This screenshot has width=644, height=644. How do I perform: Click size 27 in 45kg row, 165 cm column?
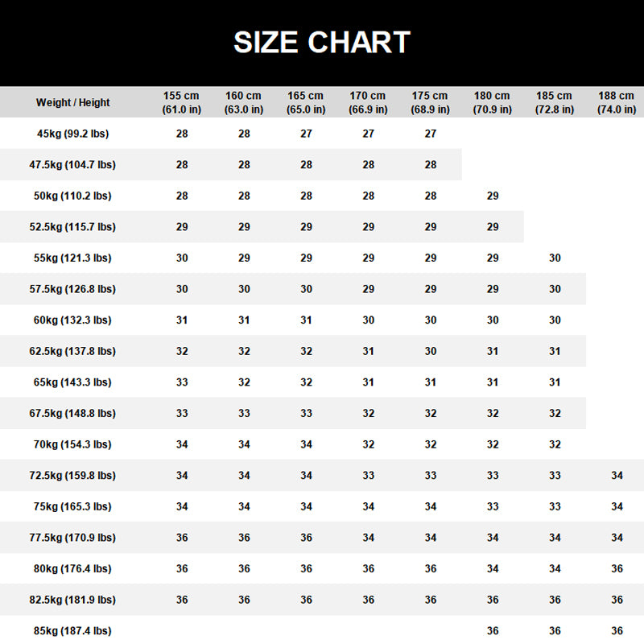tap(307, 134)
